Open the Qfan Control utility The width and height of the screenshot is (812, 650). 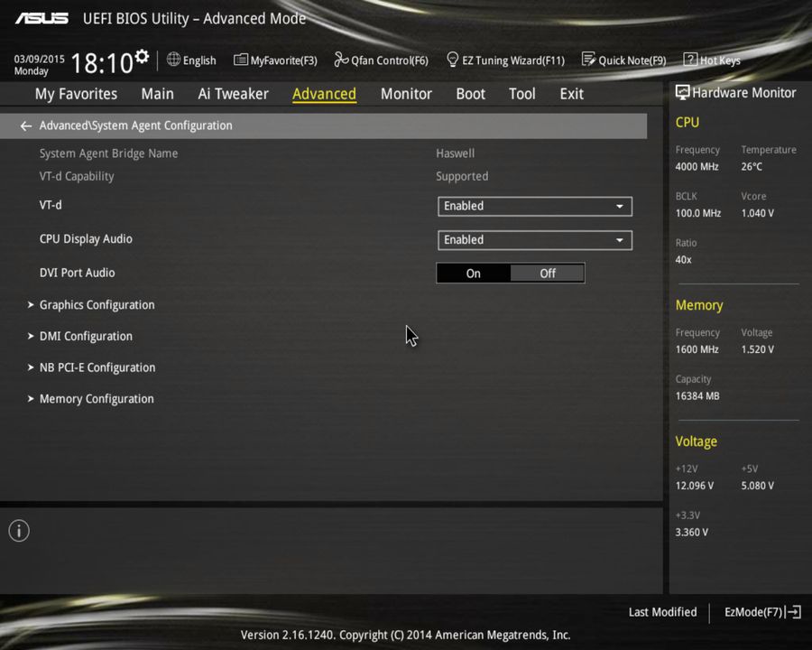[381, 60]
